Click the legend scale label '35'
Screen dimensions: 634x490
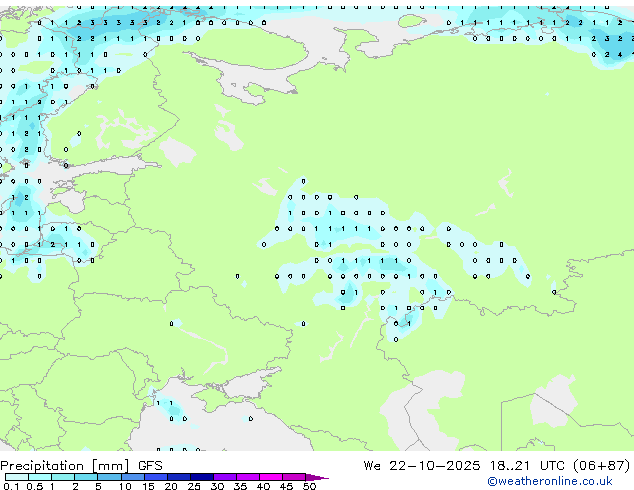241,486
